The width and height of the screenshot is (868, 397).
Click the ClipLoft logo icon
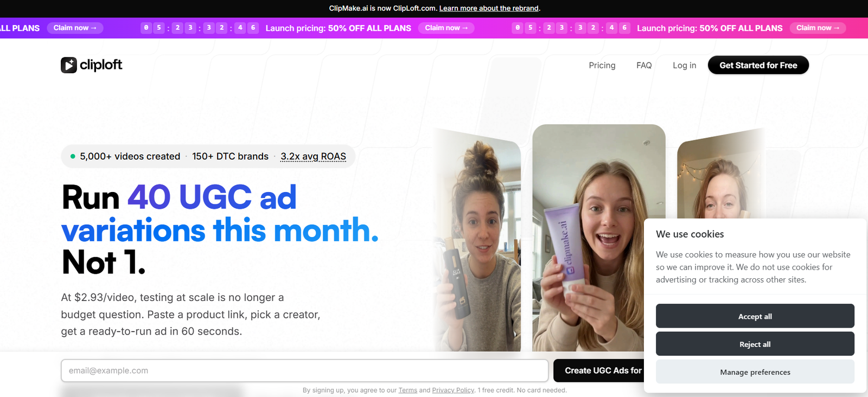(x=69, y=65)
